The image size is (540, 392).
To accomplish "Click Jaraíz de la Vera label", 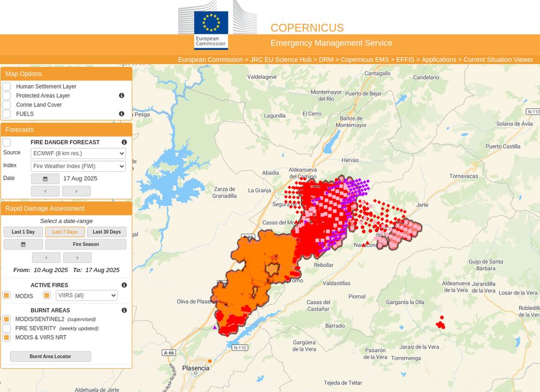I will coord(419,347).
